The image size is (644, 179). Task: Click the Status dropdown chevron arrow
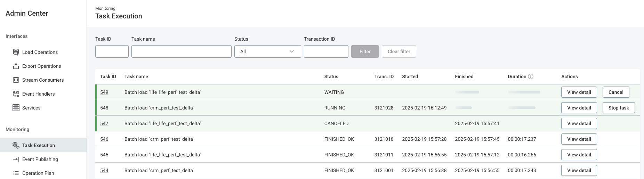coord(292,51)
